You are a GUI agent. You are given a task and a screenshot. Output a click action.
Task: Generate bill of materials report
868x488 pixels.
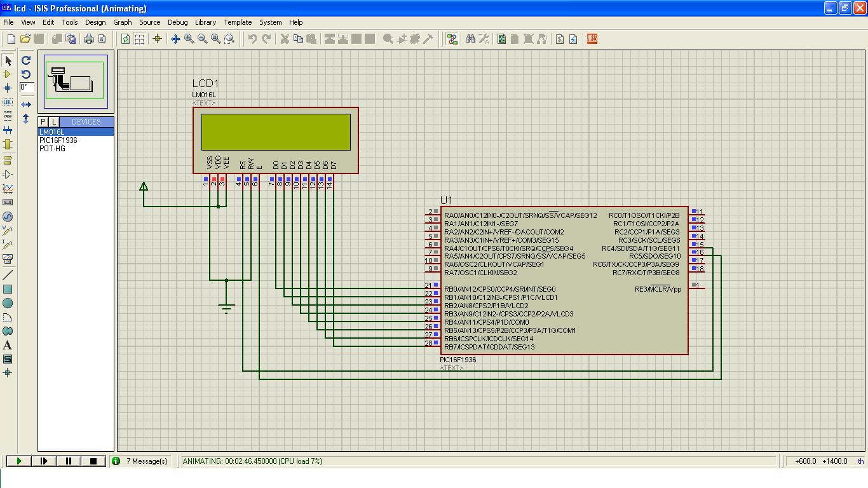tap(560, 39)
